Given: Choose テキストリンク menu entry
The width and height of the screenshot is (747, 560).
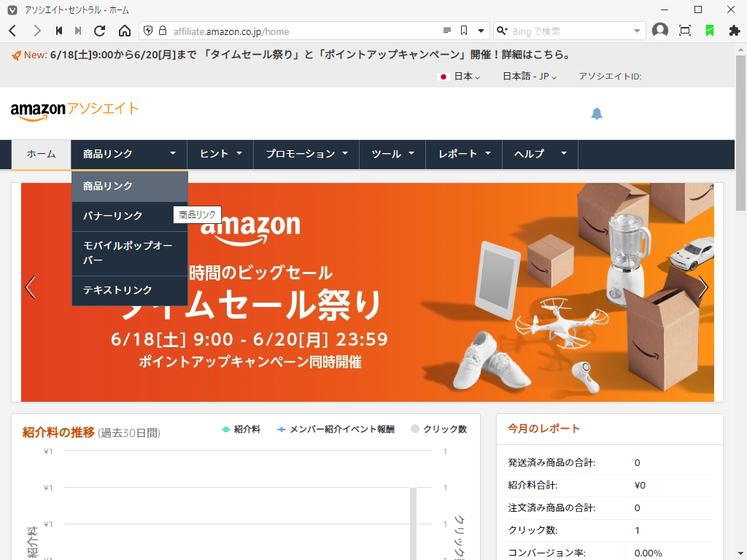Looking at the screenshot, I should [x=130, y=290].
